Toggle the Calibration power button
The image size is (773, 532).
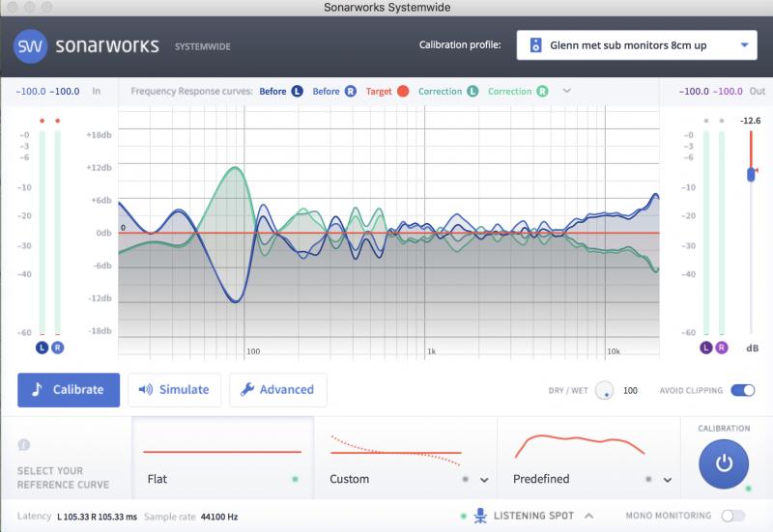[724, 463]
